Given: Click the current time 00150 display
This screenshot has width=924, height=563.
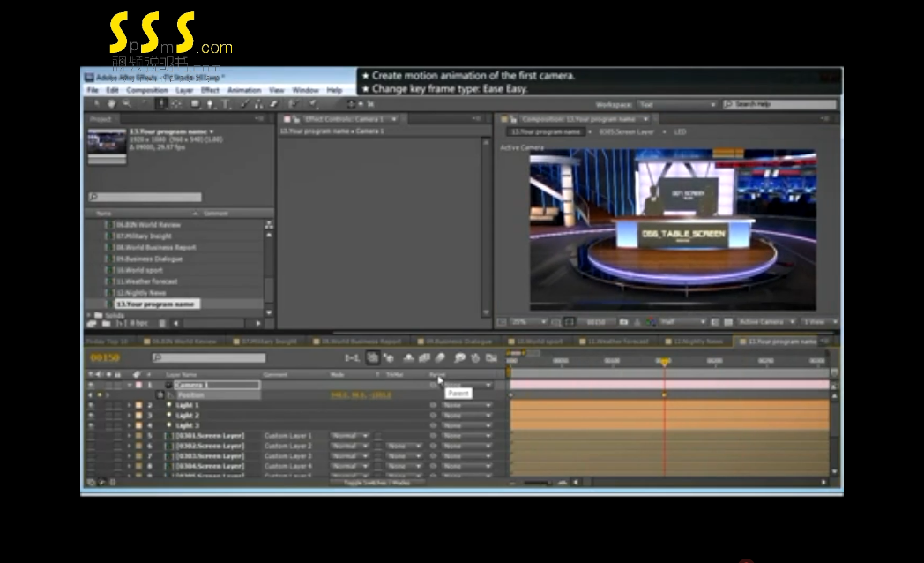Looking at the screenshot, I should pos(105,357).
